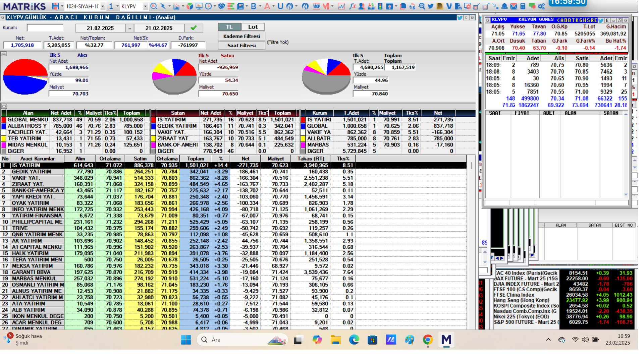The height and width of the screenshot is (362, 644).
Task: Click the Twitter icon in the KLYPV dağılım title bar
Action: point(460,17)
